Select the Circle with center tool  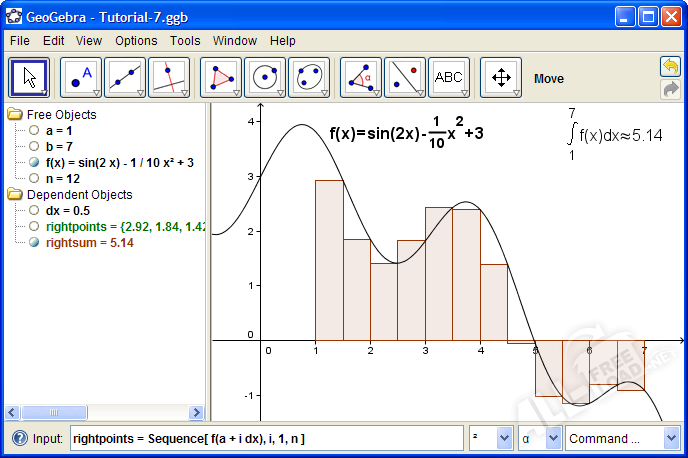click(x=265, y=77)
